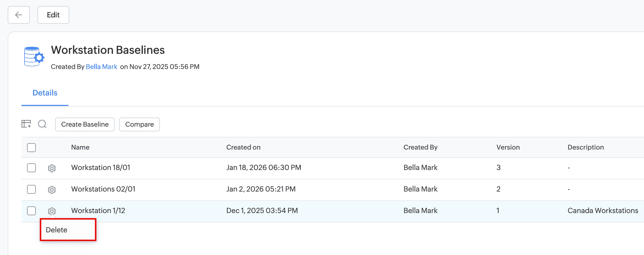Click the Name column header
The width and height of the screenshot is (644, 255).
[80, 147]
